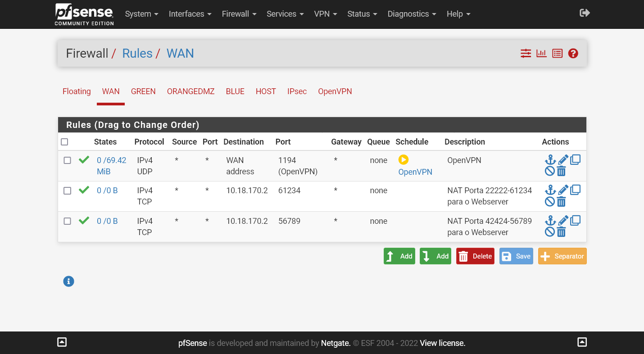
Task: Open the OpenVPN schedule link
Action: 415,172
